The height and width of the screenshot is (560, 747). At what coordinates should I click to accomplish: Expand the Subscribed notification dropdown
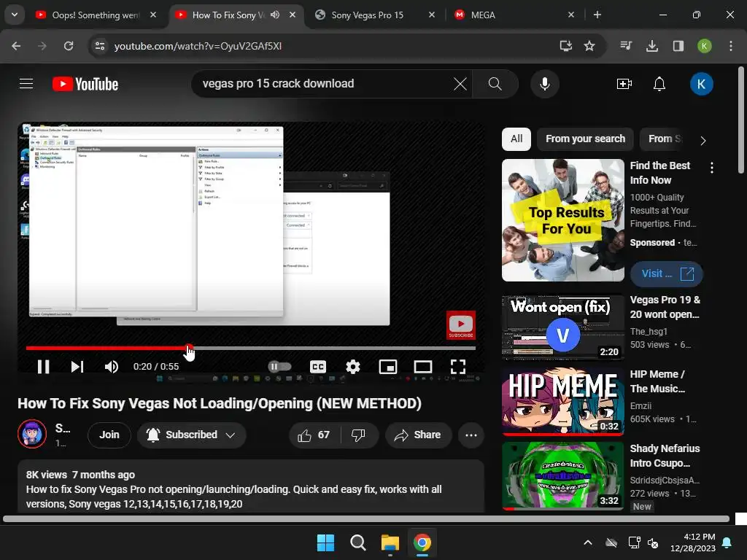coord(192,435)
